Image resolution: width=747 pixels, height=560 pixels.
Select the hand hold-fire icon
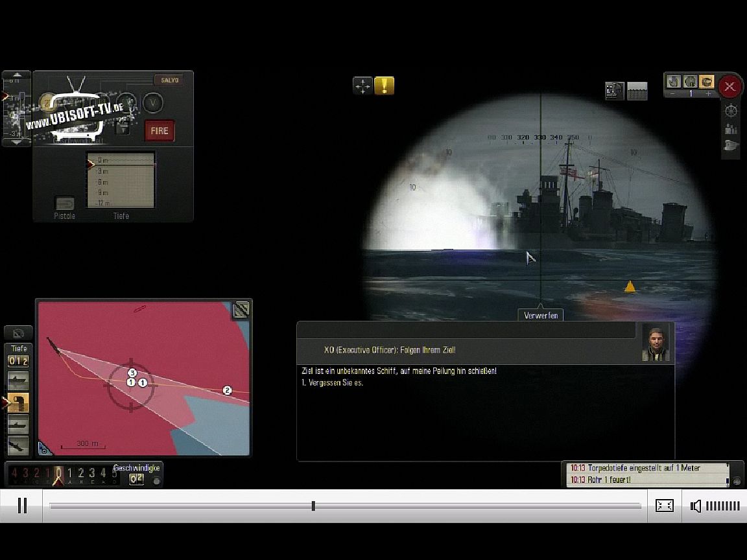pyautogui.click(x=673, y=82)
